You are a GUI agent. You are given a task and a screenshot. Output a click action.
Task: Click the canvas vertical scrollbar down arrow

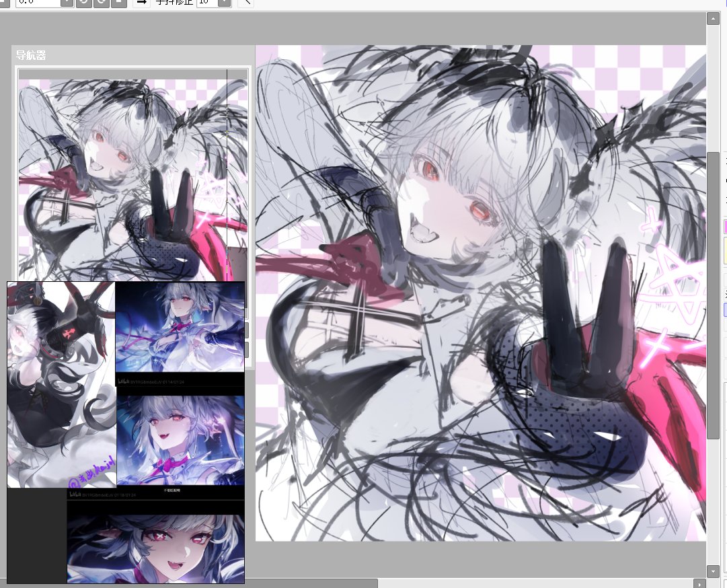(x=713, y=571)
